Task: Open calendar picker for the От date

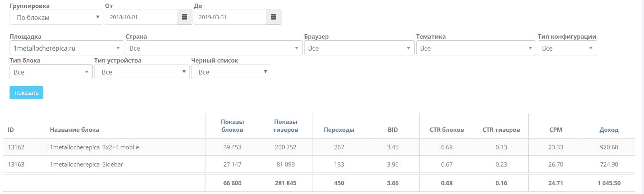Action: coord(184,17)
